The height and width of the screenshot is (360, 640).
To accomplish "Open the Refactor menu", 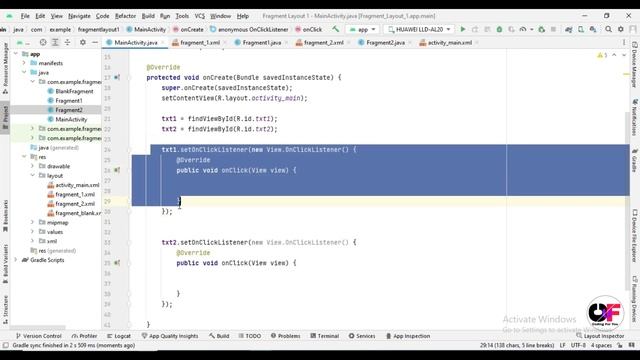I will [x=125, y=16].
